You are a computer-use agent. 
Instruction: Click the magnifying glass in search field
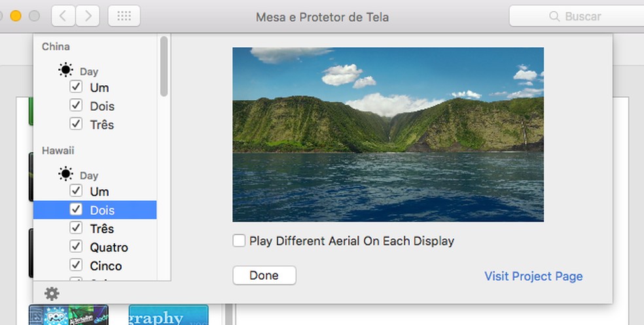[x=554, y=16]
